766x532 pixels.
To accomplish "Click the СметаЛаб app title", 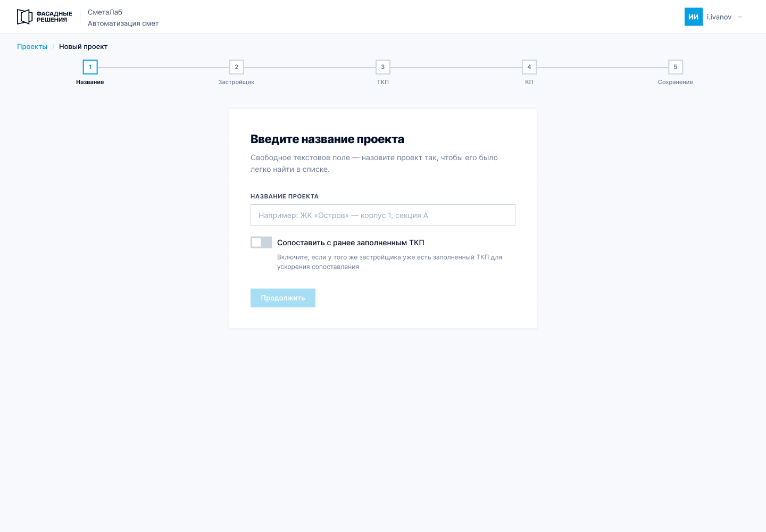I will (105, 12).
